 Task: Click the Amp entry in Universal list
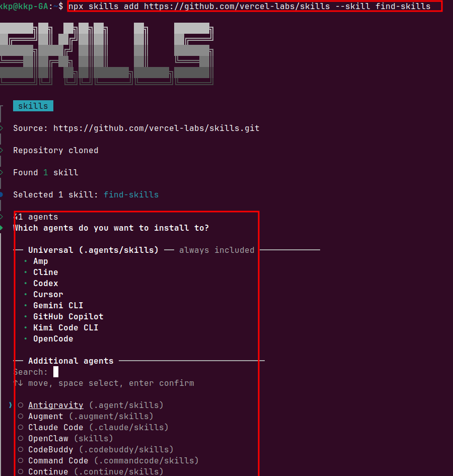(x=41, y=261)
